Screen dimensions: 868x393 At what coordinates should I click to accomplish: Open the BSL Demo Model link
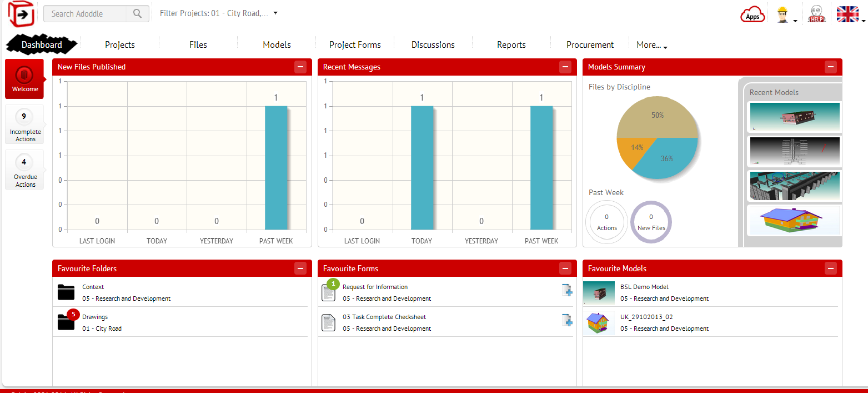click(x=644, y=287)
